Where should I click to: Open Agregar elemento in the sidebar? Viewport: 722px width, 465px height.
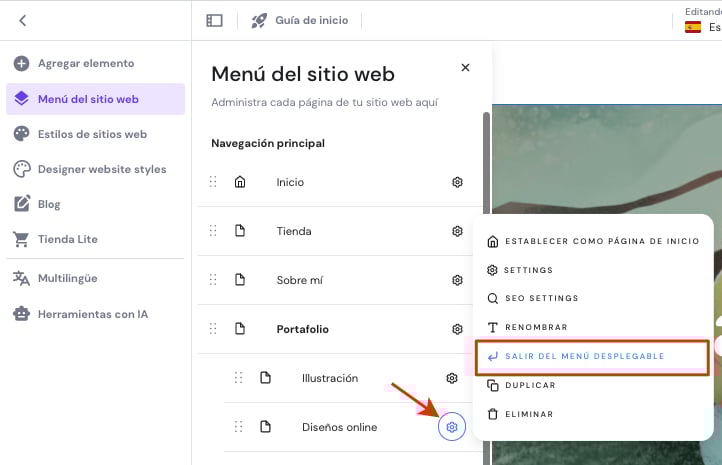[85, 63]
